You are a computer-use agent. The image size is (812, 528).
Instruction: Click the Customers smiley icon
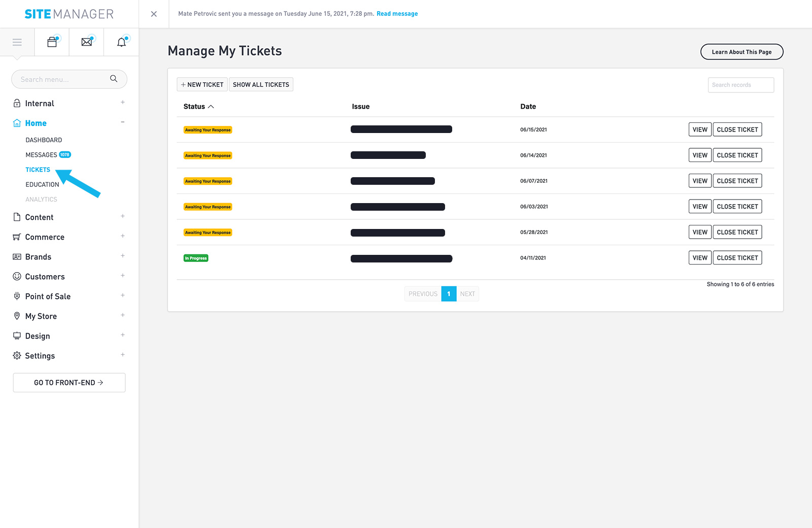pos(17,276)
